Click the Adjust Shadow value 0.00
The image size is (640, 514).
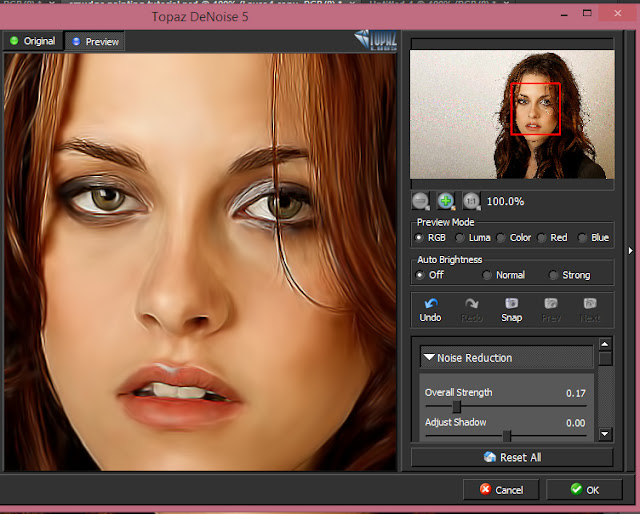576,423
